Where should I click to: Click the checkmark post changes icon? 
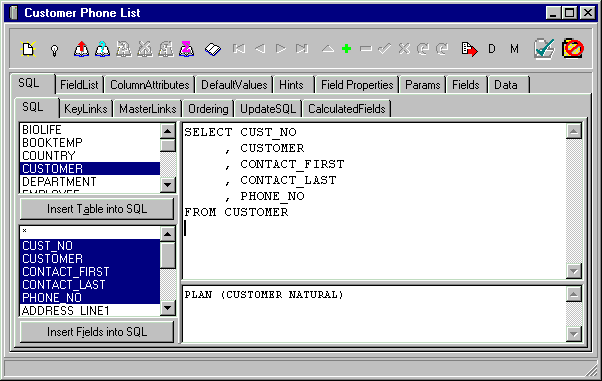(385, 49)
